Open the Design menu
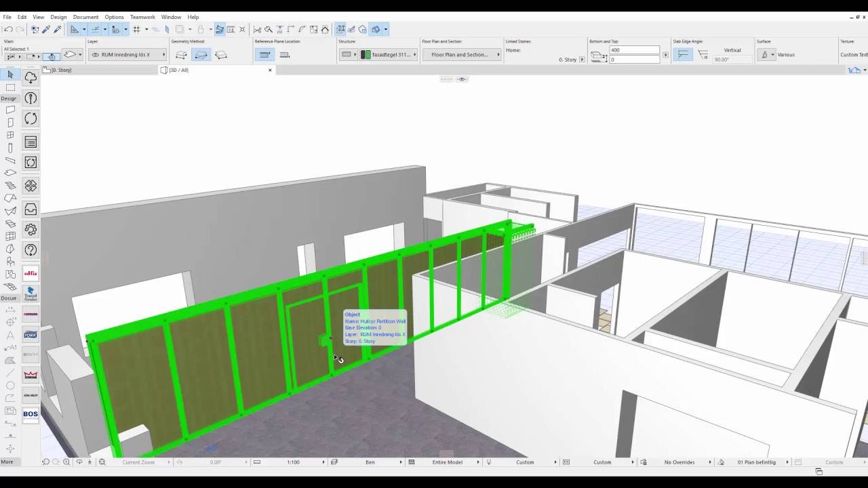The height and width of the screenshot is (488, 868). pyautogui.click(x=58, y=17)
